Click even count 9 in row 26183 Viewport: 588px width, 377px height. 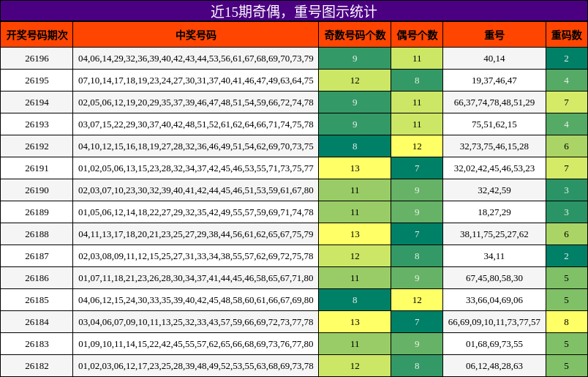click(x=417, y=344)
